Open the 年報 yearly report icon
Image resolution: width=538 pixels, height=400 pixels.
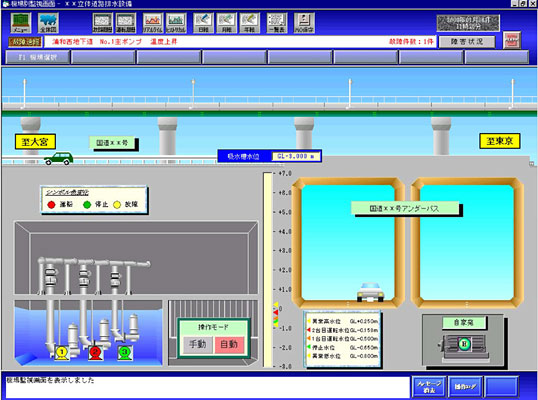coord(249,23)
